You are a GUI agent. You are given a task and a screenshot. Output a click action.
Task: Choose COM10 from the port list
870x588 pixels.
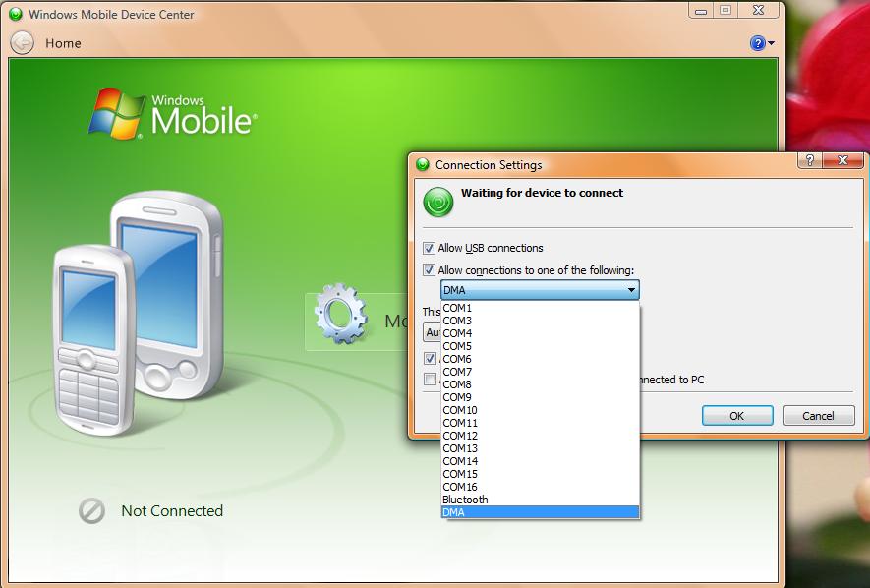541,410
